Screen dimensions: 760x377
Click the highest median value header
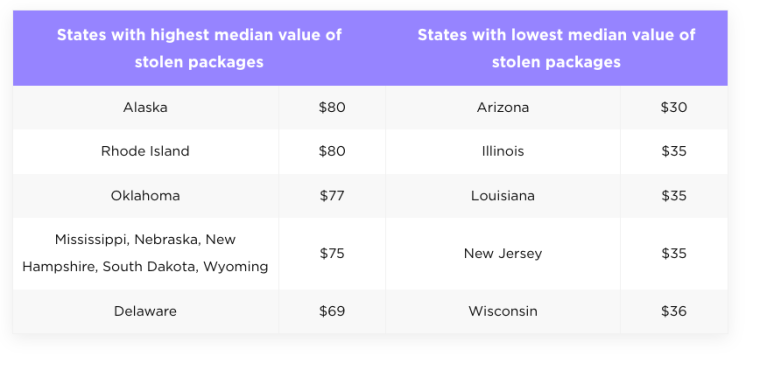(x=199, y=48)
